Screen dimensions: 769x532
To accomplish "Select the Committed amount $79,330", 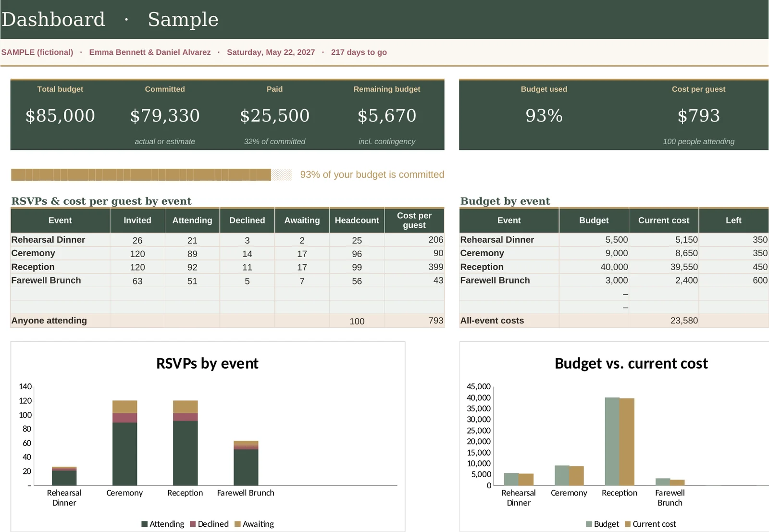I will click(165, 115).
